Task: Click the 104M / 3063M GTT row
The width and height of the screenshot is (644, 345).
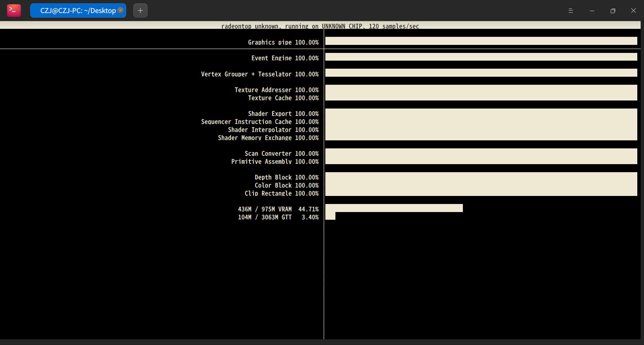Action: click(278, 217)
